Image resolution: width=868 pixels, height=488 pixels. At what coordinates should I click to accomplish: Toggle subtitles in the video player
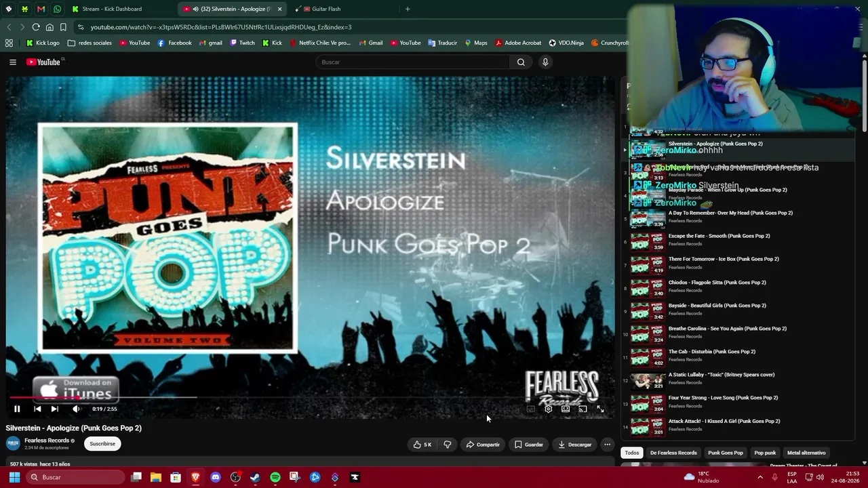tap(531, 409)
